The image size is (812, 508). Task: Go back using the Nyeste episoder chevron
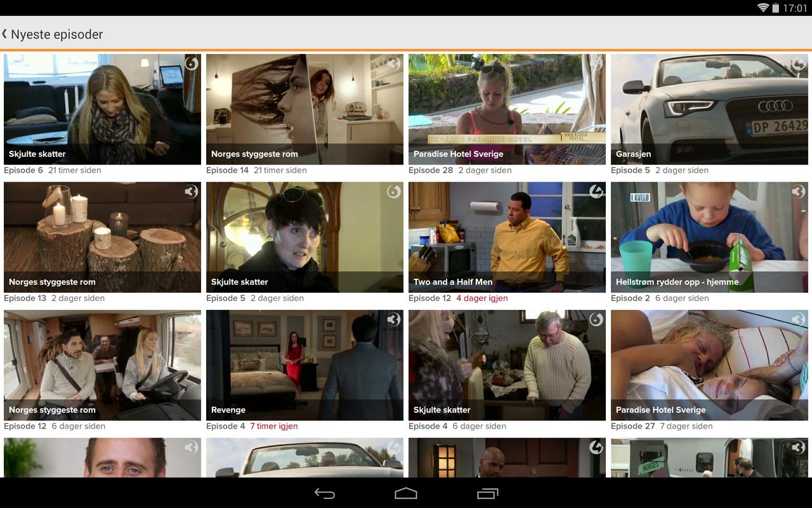click(x=4, y=34)
